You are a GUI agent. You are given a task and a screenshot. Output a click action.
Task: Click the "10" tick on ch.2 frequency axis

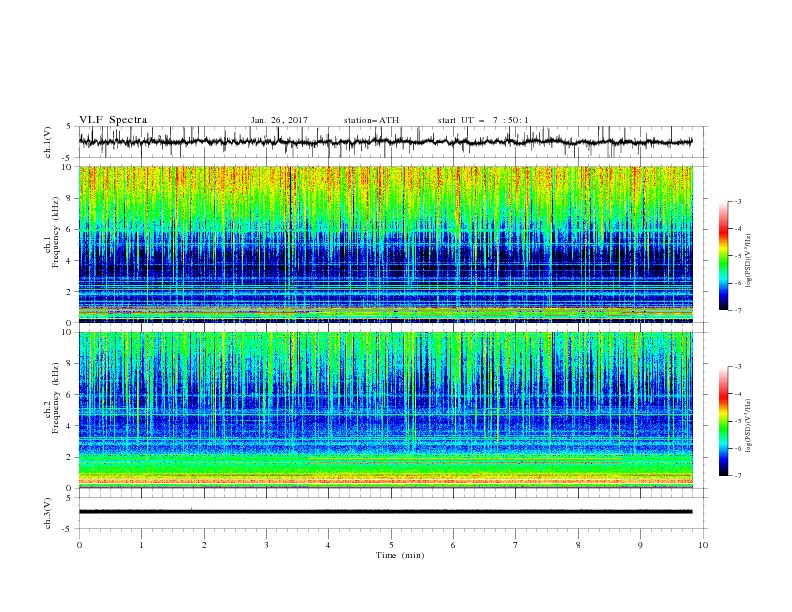click(68, 332)
